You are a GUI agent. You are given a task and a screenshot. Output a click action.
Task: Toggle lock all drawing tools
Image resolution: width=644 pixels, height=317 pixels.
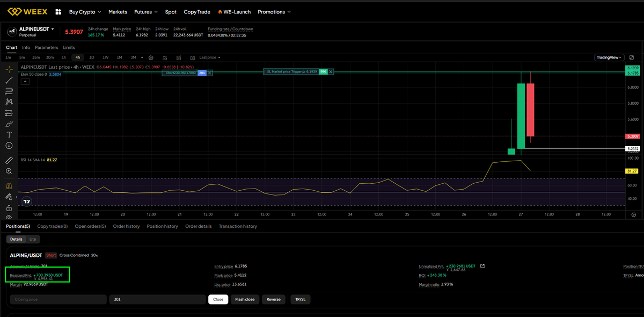(x=9, y=208)
